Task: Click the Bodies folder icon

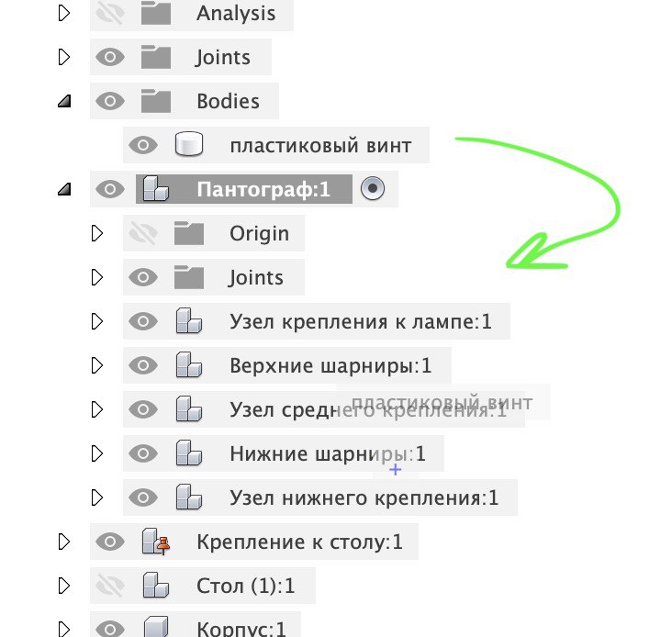Action: click(156, 101)
